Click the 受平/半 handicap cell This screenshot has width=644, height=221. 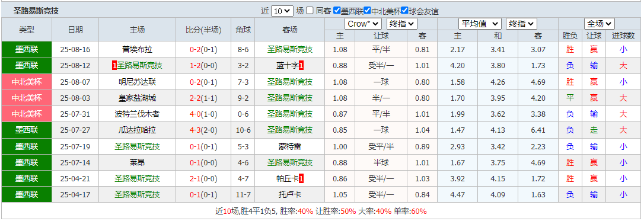381,146
